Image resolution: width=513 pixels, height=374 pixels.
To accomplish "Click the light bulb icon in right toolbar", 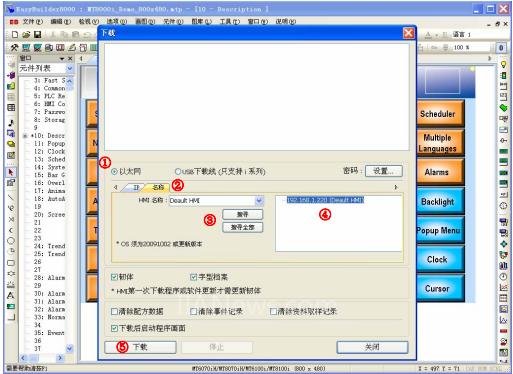I will pyautogui.click(x=503, y=65).
